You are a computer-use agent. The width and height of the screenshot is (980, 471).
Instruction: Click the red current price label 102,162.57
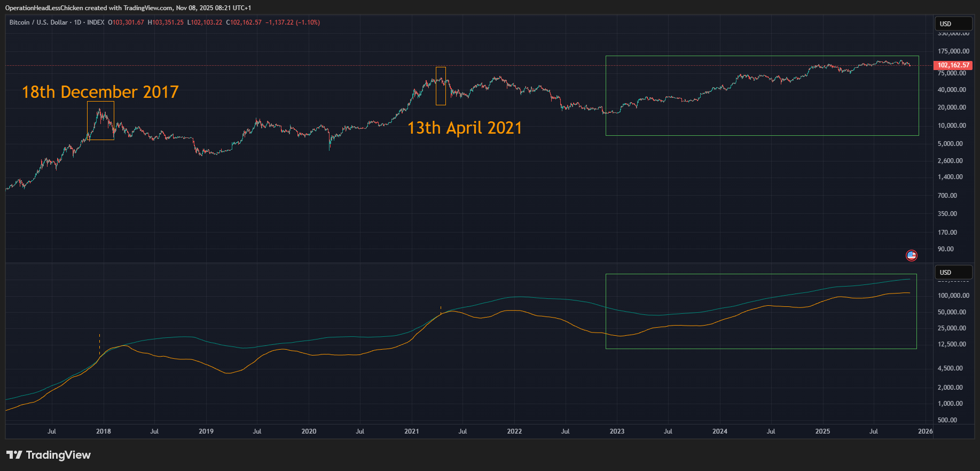pos(953,65)
